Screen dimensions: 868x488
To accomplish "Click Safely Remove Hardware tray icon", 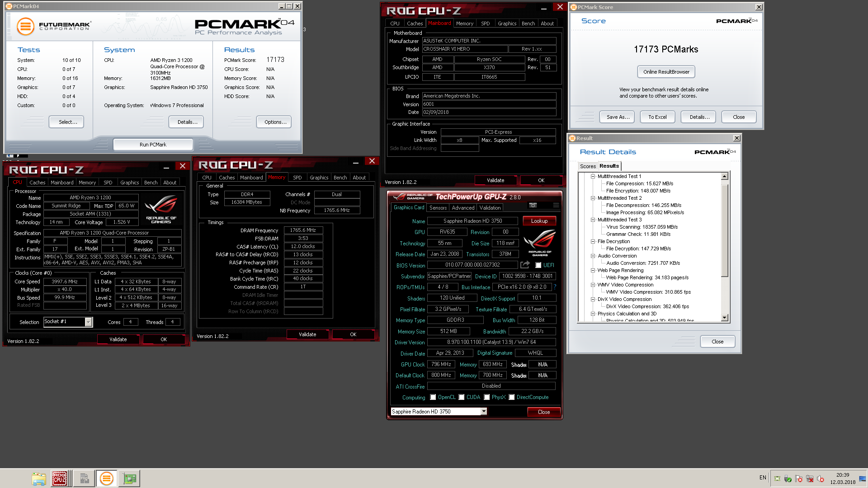I will (788, 479).
